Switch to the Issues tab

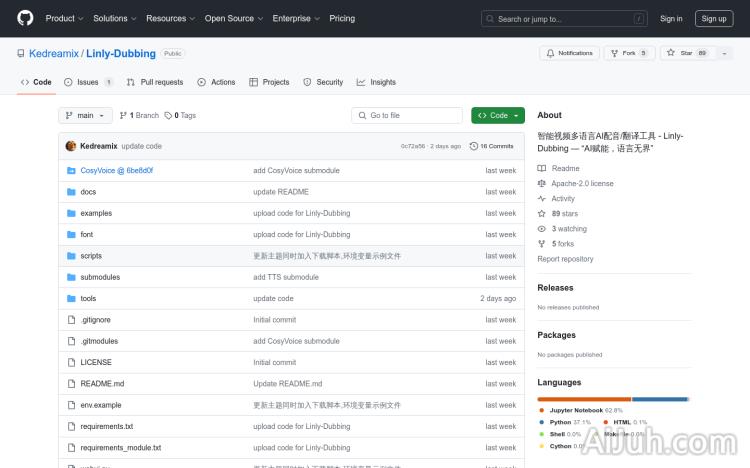(x=89, y=82)
